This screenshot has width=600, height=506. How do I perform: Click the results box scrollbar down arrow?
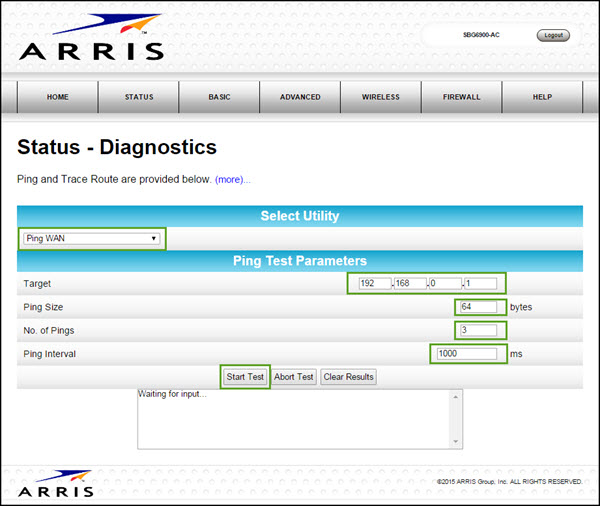pyautogui.click(x=457, y=441)
